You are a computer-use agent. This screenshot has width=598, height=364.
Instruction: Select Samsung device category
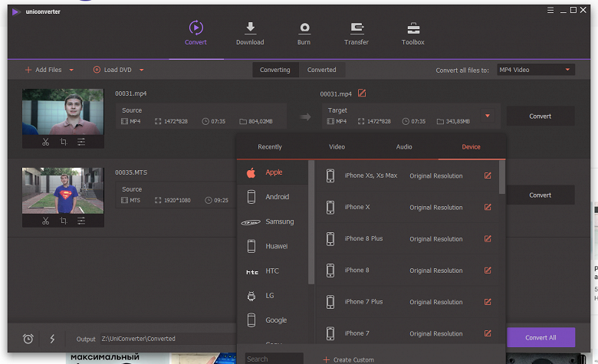tap(272, 221)
